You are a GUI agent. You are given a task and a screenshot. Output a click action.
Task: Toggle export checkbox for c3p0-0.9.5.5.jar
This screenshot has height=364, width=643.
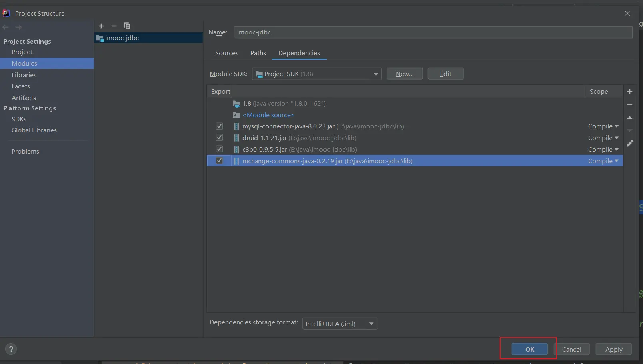pyautogui.click(x=219, y=149)
